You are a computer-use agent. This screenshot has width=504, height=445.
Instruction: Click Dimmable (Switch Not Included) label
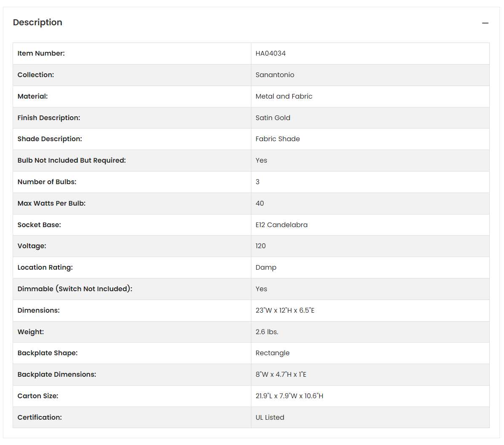(x=75, y=289)
